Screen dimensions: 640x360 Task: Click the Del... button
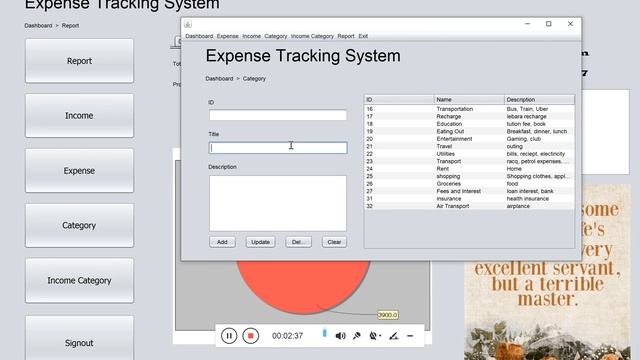pos(298,242)
